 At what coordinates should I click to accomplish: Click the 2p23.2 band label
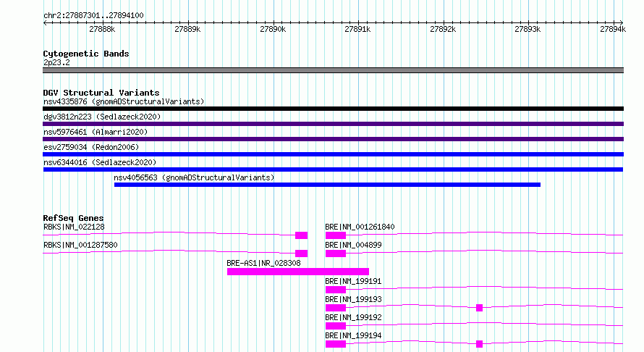56,62
